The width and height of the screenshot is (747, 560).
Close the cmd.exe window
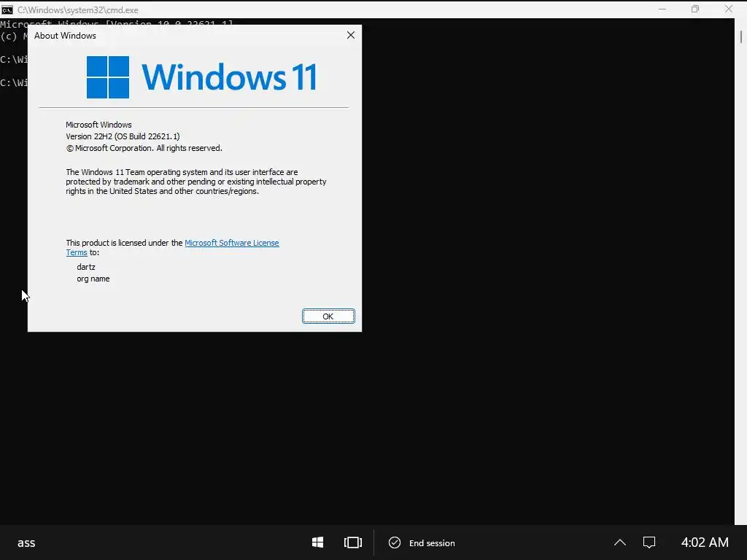point(729,9)
